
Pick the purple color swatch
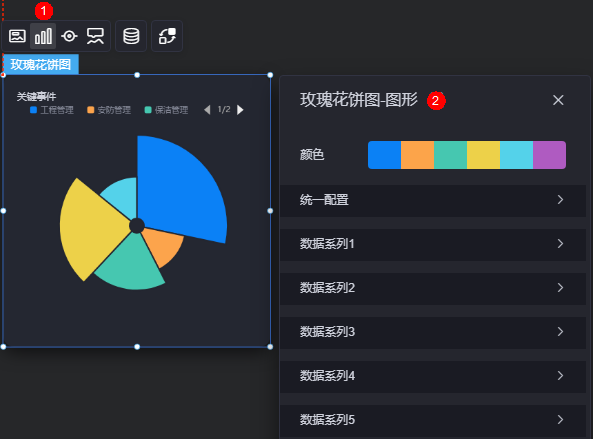point(550,155)
